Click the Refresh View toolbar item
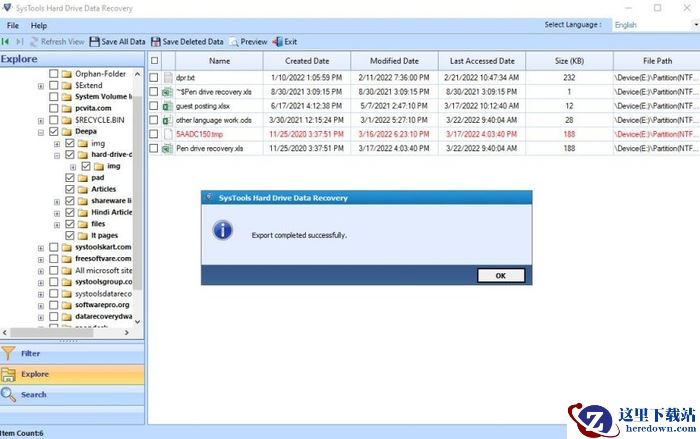Screen dimensions: 700x439 [57, 42]
